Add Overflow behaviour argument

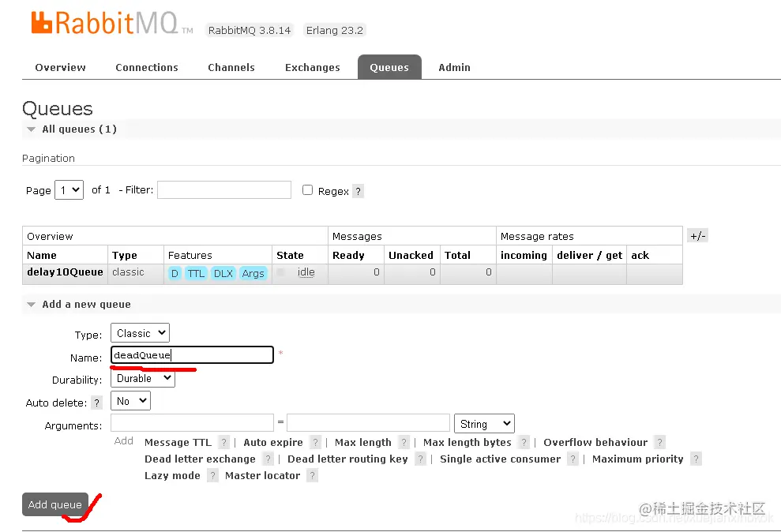click(595, 443)
